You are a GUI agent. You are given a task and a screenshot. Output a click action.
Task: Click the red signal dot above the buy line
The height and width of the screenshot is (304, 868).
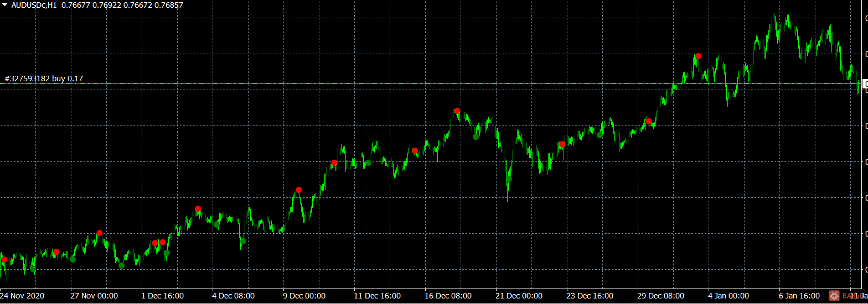pyautogui.click(x=699, y=56)
